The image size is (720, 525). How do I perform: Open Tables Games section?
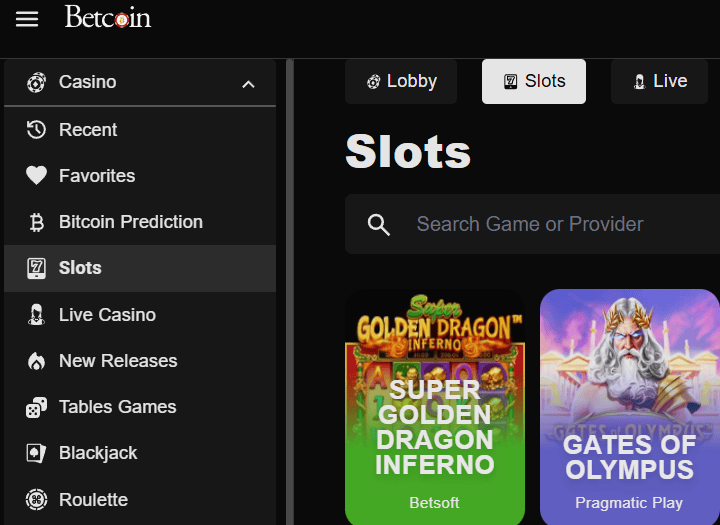(x=140, y=407)
